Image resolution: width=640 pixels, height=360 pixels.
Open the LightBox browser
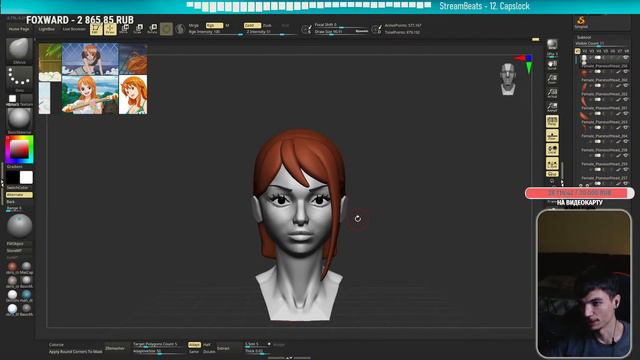tap(47, 29)
